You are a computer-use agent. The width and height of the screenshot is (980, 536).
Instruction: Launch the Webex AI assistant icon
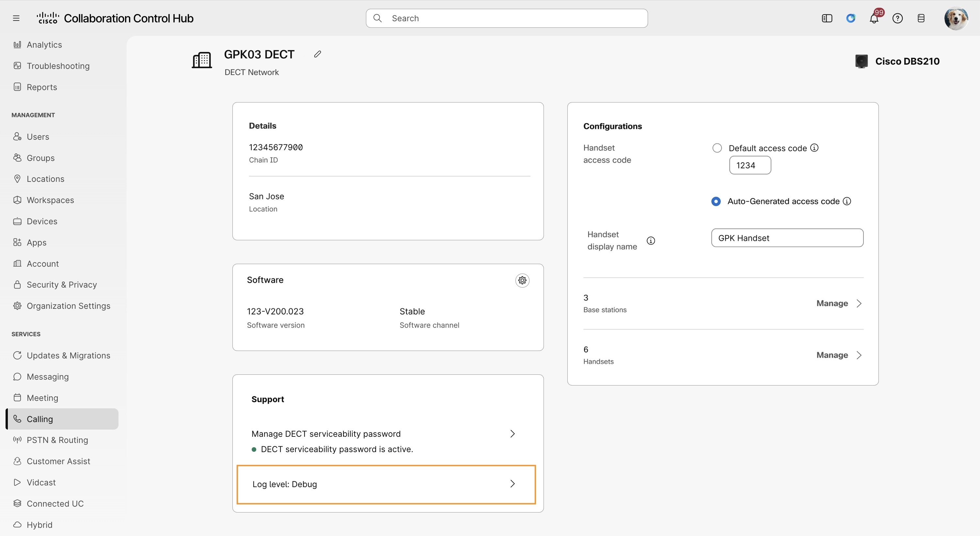851,18
